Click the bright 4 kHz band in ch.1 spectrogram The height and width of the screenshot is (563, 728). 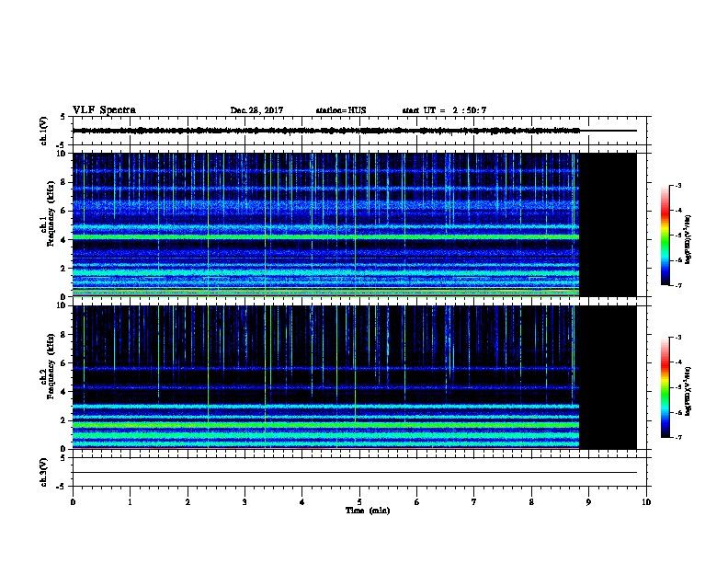click(x=326, y=237)
